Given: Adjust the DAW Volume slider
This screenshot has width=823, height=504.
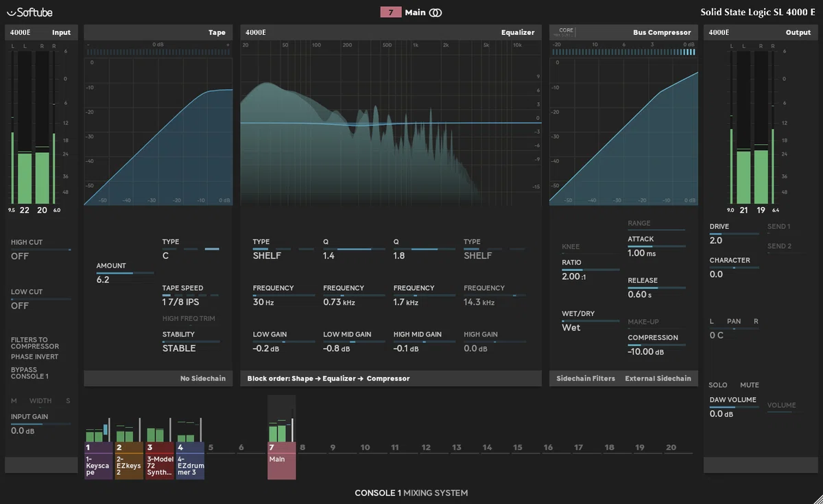Looking at the screenshot, I should pyautogui.click(x=734, y=407).
